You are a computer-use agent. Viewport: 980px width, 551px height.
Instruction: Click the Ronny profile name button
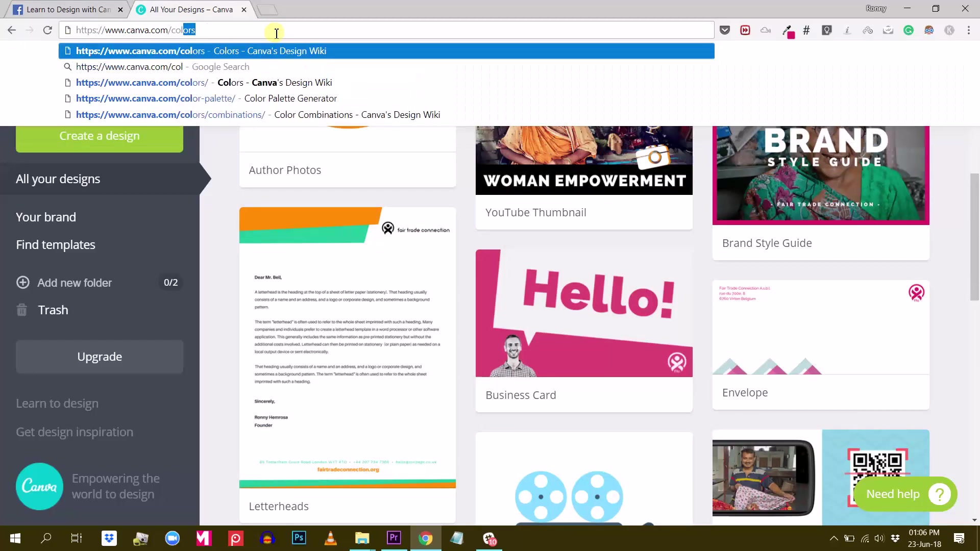[x=876, y=9]
